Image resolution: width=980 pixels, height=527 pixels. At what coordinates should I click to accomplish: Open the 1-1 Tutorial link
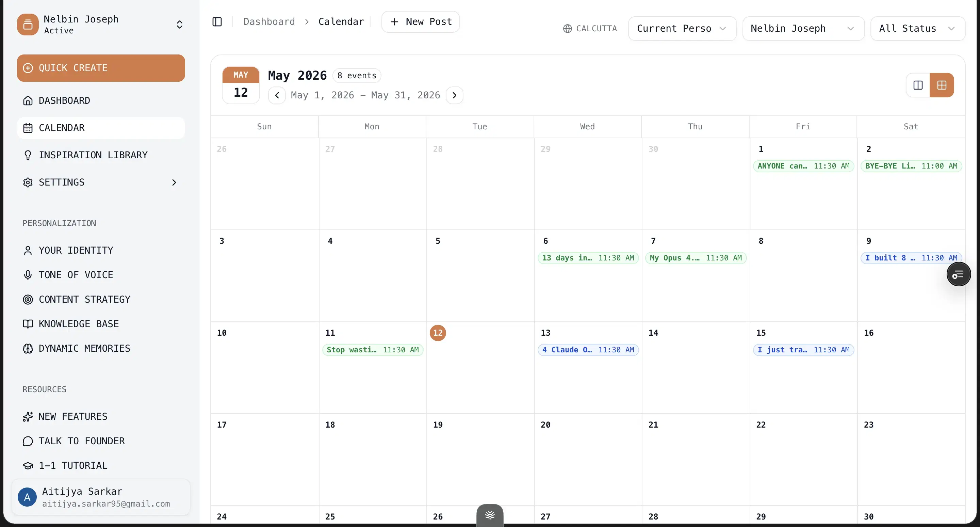click(x=101, y=465)
